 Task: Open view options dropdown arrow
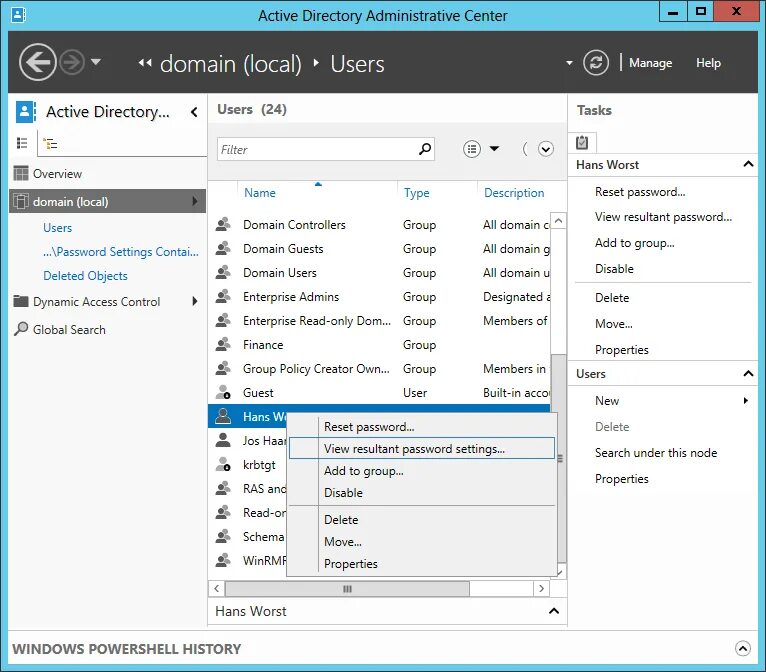494,148
